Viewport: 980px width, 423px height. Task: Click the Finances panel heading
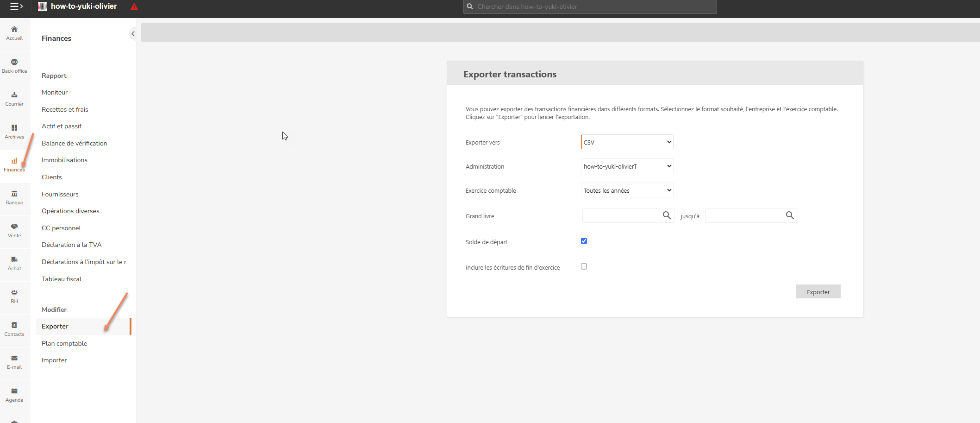56,38
